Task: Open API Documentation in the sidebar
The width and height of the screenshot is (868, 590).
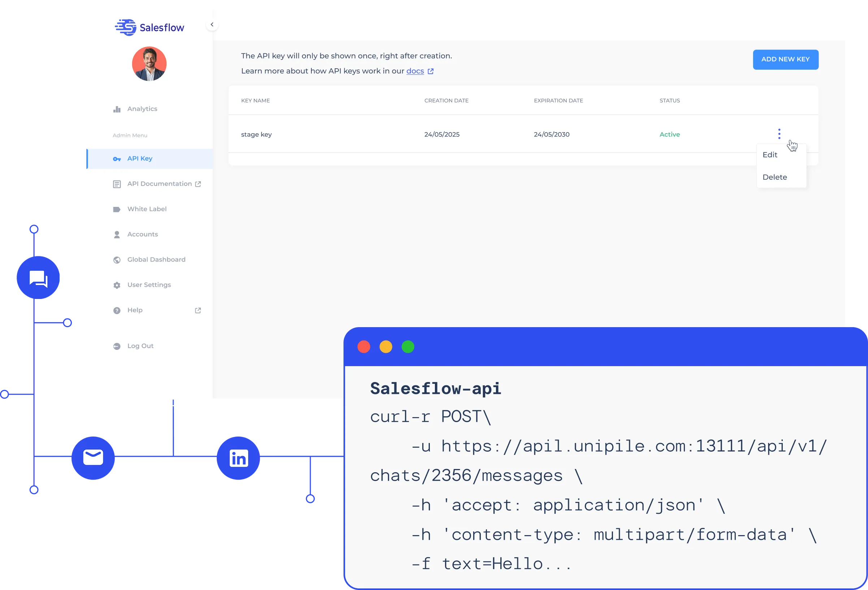Action: [x=160, y=184]
